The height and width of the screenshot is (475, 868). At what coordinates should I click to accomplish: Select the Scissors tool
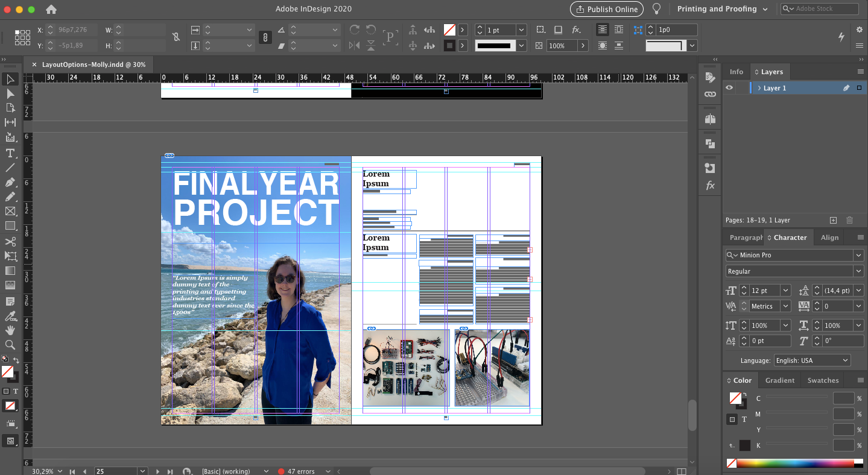pos(10,242)
